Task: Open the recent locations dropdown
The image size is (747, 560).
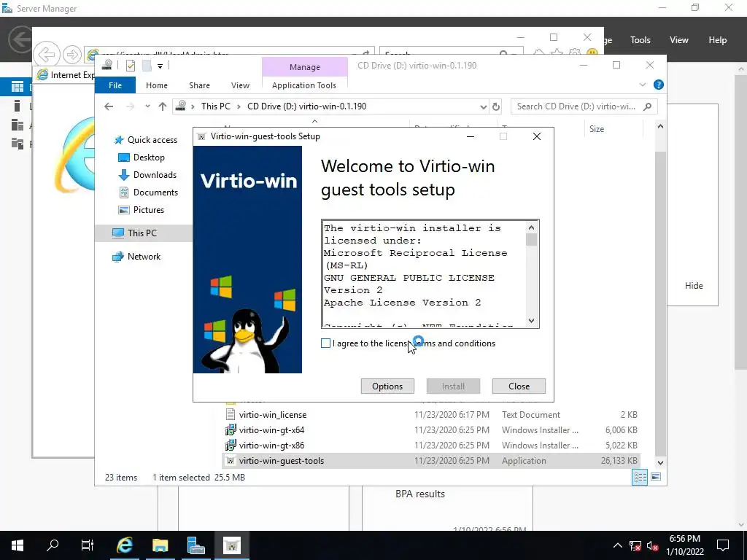Action: (147, 106)
